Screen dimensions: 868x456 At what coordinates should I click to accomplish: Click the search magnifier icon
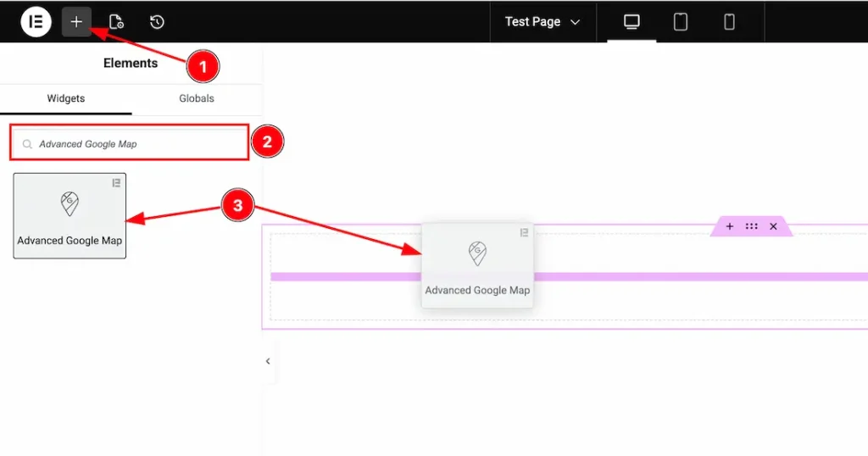tap(27, 144)
